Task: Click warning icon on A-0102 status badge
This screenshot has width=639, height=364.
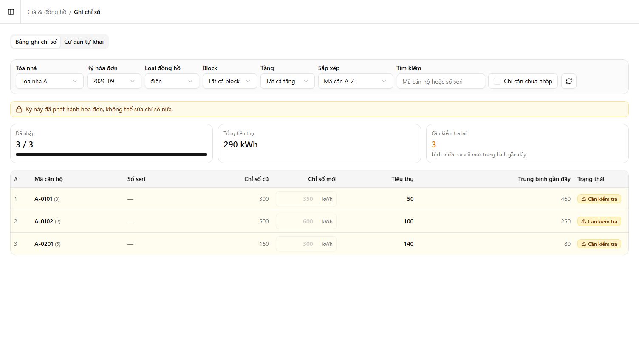Action: coord(584,221)
